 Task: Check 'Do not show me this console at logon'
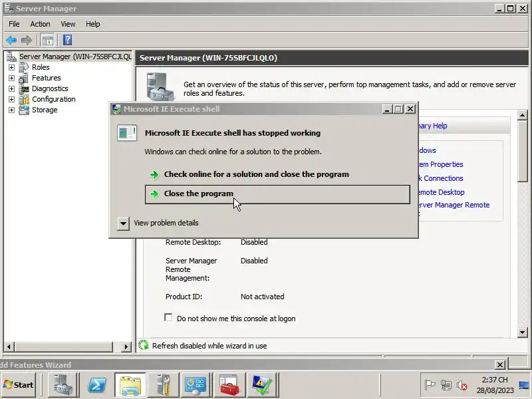click(168, 318)
